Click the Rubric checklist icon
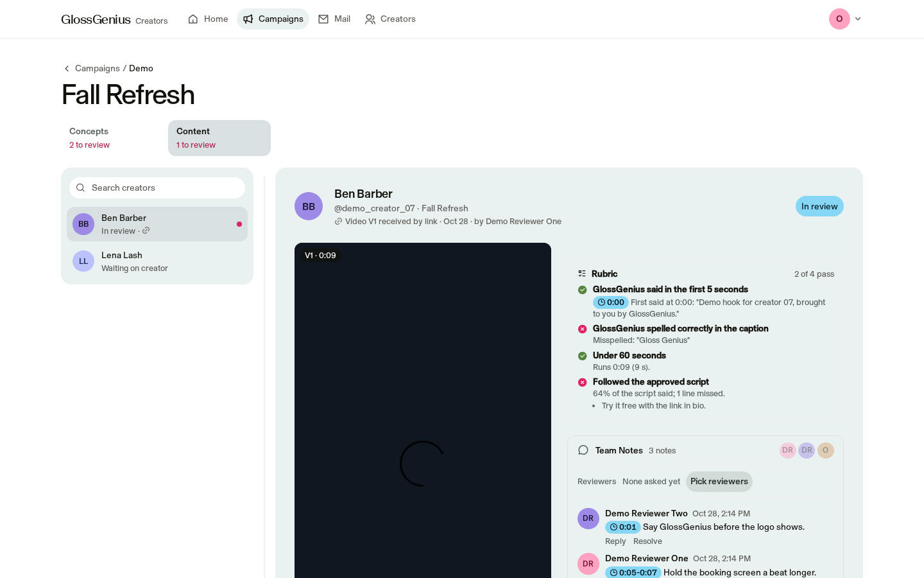 582,274
